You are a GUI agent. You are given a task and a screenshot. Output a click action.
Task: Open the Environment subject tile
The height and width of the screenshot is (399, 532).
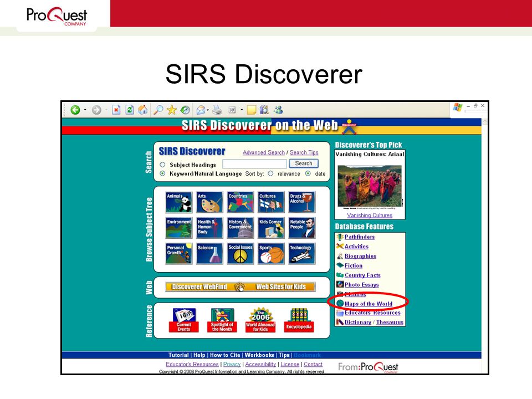[179, 228]
